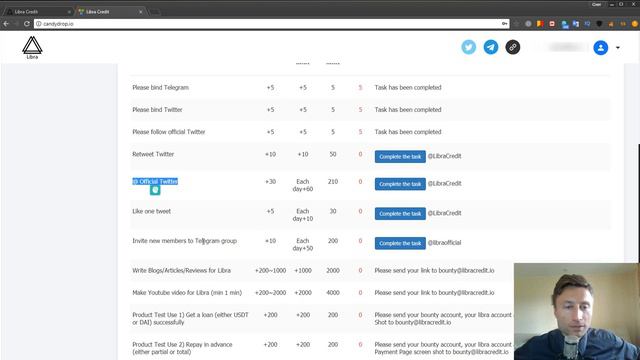Screen dimensions: 640x360
Task: Click 'Each day+50' value
Action: [x=302, y=244]
